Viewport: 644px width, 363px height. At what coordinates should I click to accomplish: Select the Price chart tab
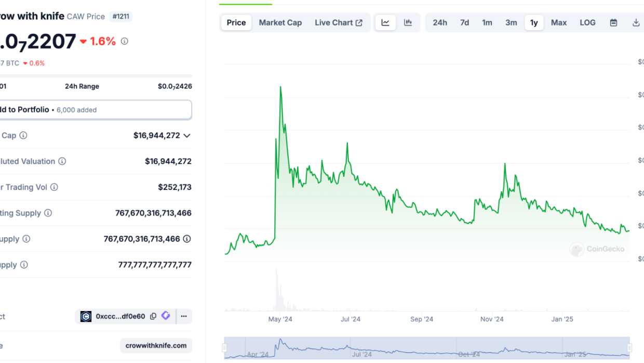236,22
